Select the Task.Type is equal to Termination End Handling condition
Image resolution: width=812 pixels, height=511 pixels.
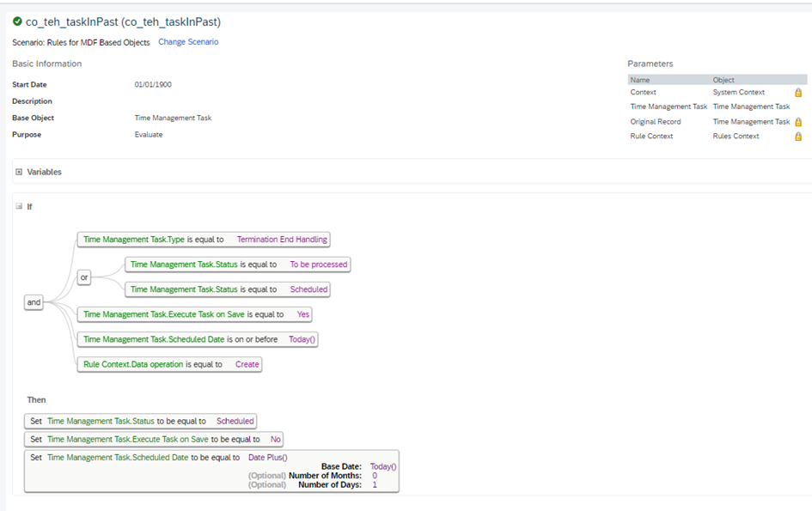(x=204, y=240)
